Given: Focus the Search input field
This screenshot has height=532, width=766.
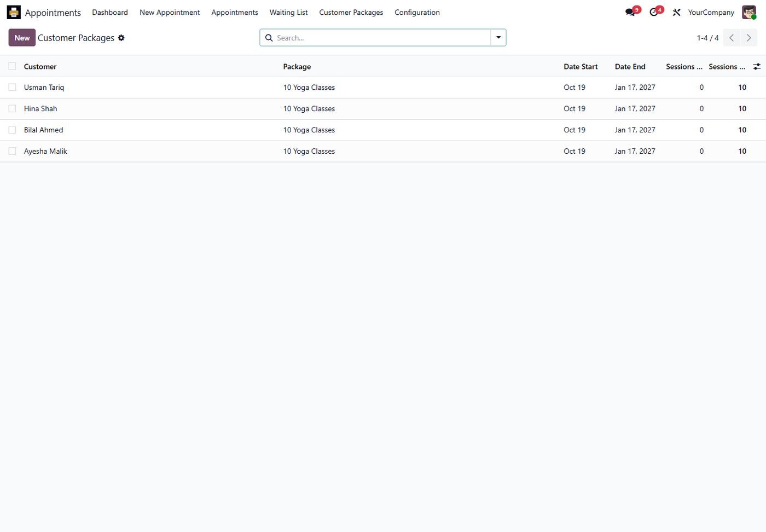Looking at the screenshot, I should click(382, 38).
